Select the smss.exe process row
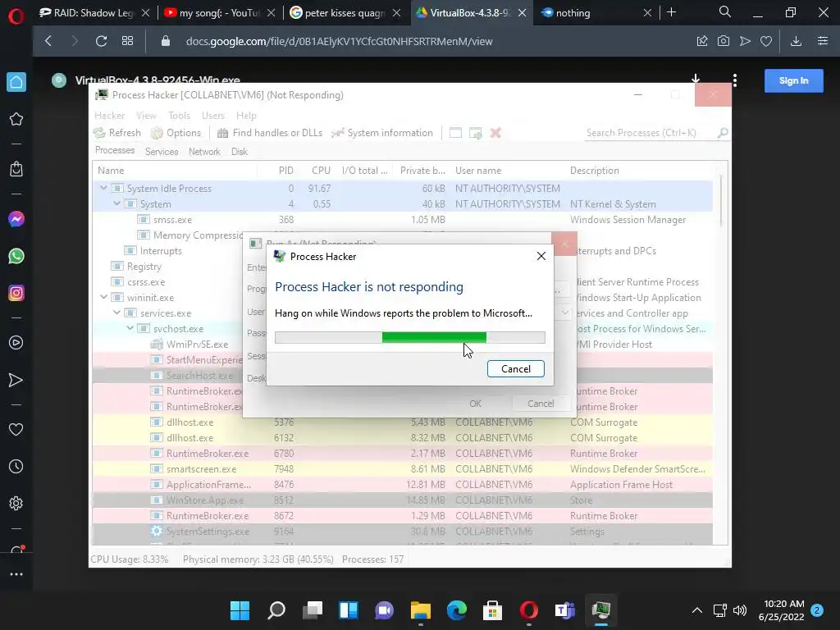 point(402,220)
